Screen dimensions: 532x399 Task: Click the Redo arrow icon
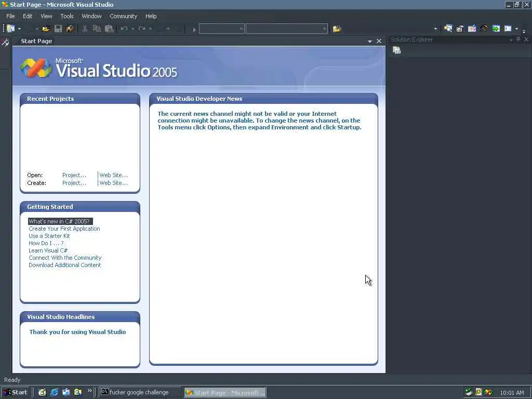coord(142,29)
